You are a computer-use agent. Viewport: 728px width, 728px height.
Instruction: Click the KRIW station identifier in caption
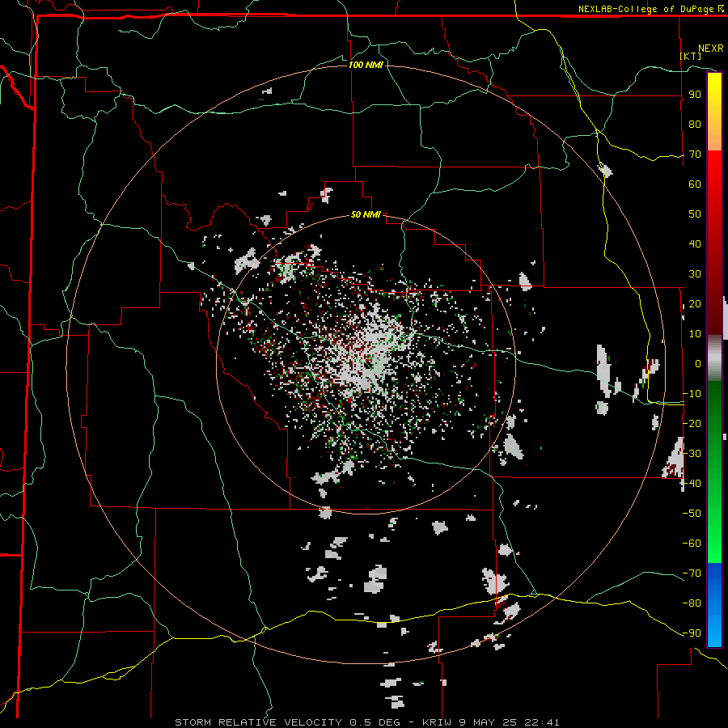coord(437,722)
